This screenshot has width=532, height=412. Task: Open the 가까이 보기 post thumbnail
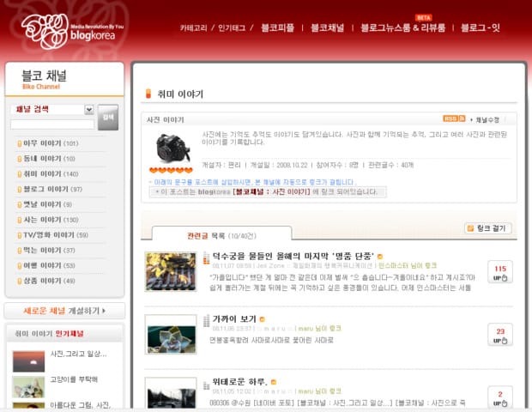(171, 333)
